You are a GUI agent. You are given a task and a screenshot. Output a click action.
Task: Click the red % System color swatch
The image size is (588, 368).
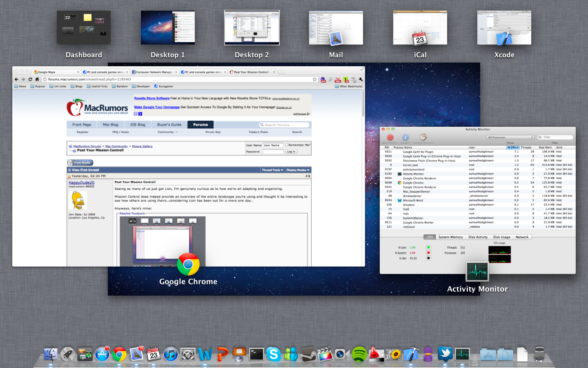coord(428,253)
